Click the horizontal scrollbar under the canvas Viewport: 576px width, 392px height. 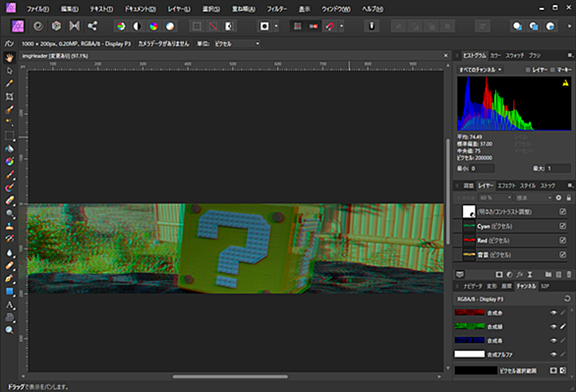pyautogui.click(x=230, y=376)
